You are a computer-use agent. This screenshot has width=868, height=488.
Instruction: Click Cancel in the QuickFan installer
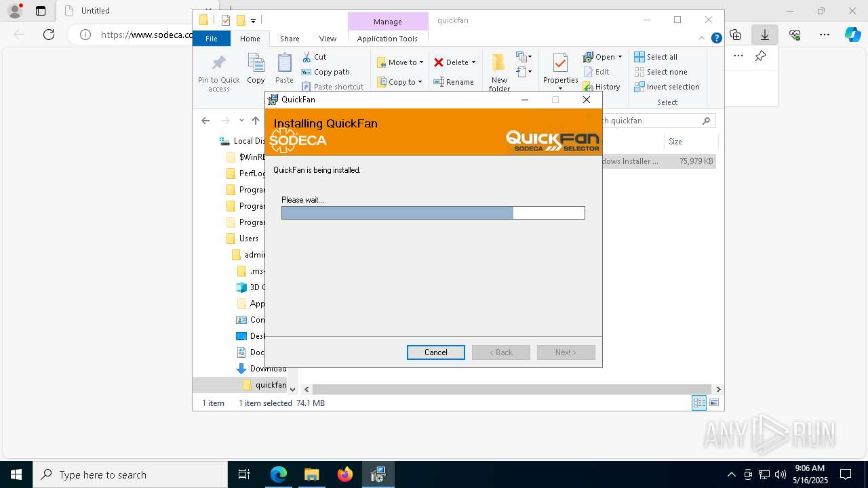tap(435, 352)
